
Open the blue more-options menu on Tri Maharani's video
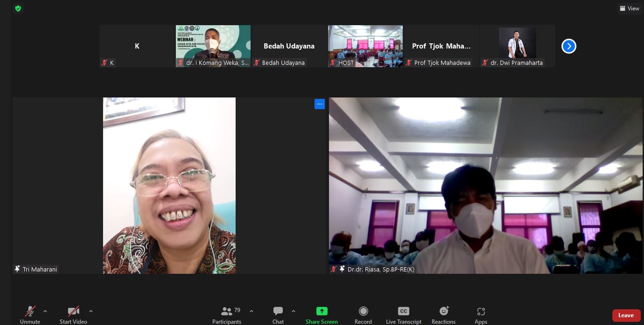320,104
